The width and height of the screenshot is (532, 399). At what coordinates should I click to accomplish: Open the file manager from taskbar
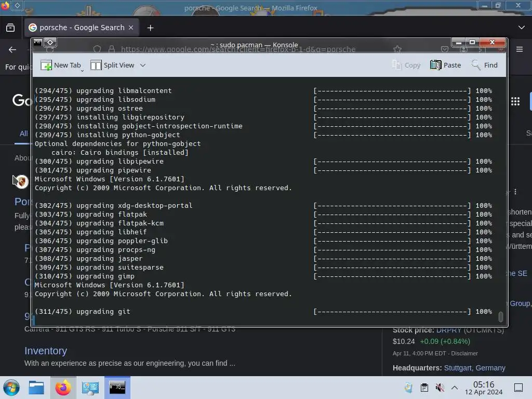(36, 388)
